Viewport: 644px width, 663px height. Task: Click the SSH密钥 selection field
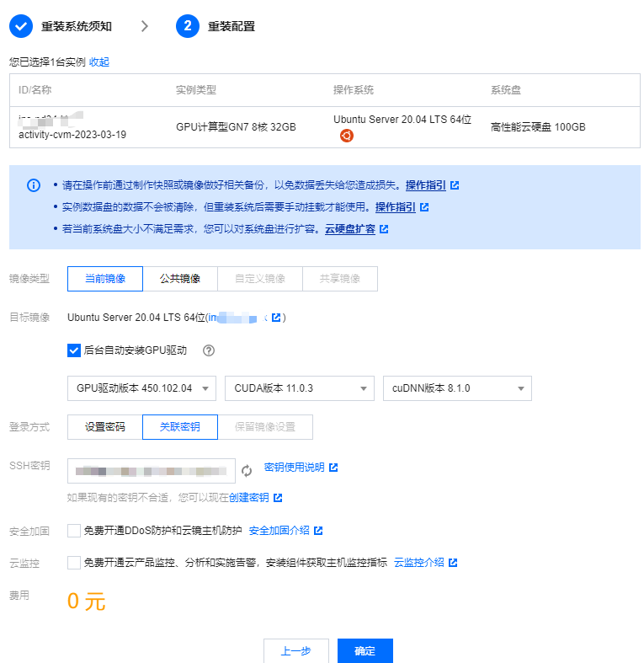click(152, 471)
